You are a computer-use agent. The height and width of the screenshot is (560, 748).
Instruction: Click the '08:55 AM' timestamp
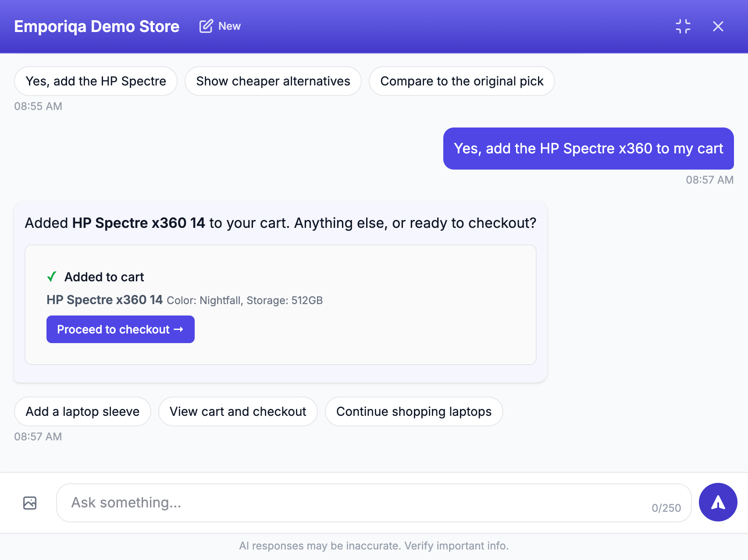[x=38, y=106]
